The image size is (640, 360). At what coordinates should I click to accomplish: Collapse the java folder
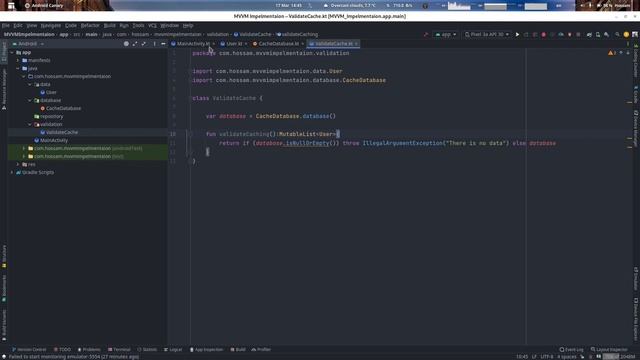pos(18,69)
